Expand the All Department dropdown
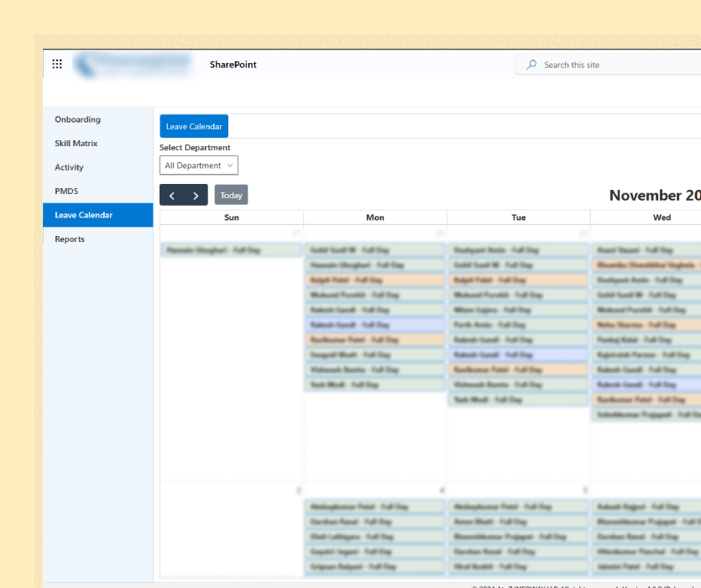Screen dimensions: 701x588 coord(199,165)
